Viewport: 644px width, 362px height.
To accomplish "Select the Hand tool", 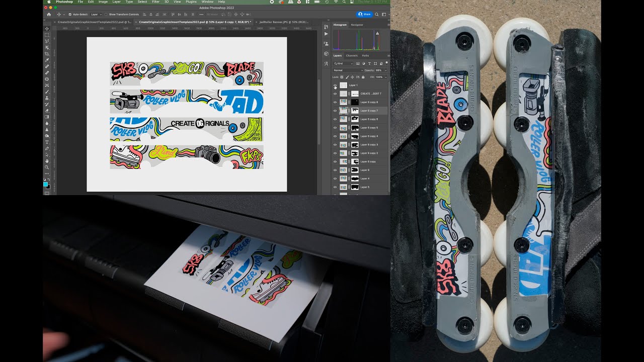I will tap(47, 161).
